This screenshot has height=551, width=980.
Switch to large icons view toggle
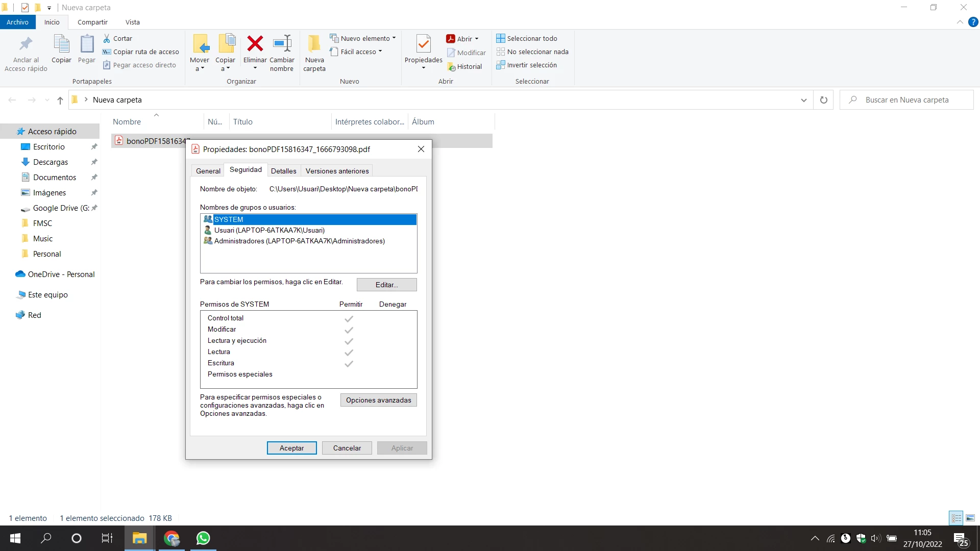[970, 518]
